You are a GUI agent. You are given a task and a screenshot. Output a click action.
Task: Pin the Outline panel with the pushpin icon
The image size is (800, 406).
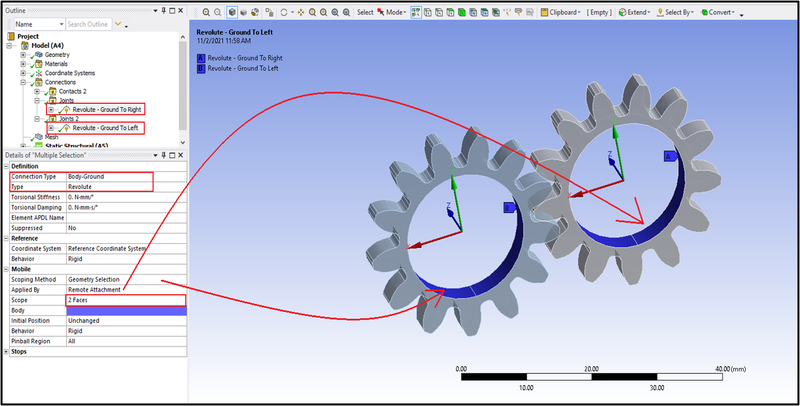click(163, 11)
